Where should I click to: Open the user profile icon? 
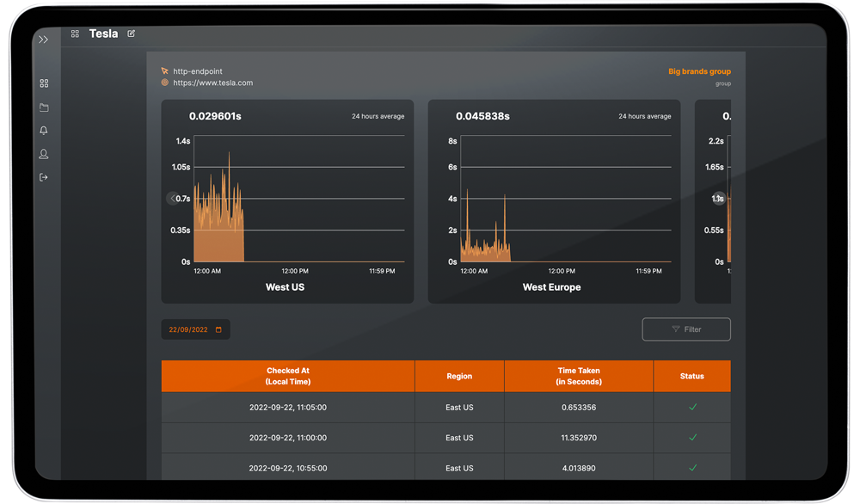click(x=44, y=154)
